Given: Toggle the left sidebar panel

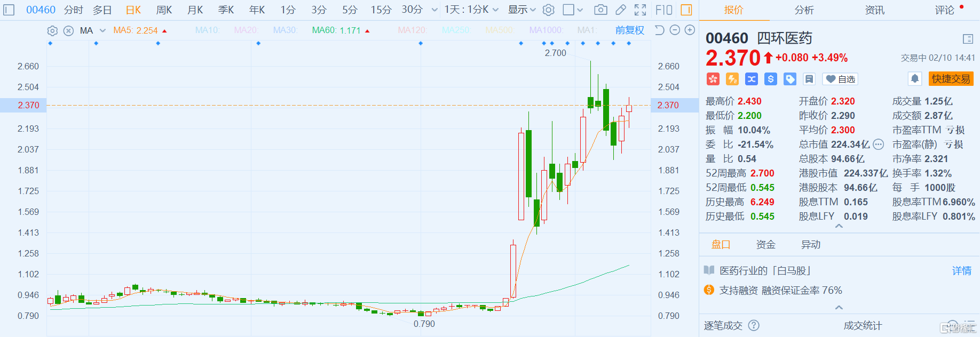Looking at the screenshot, I should click(9, 10).
